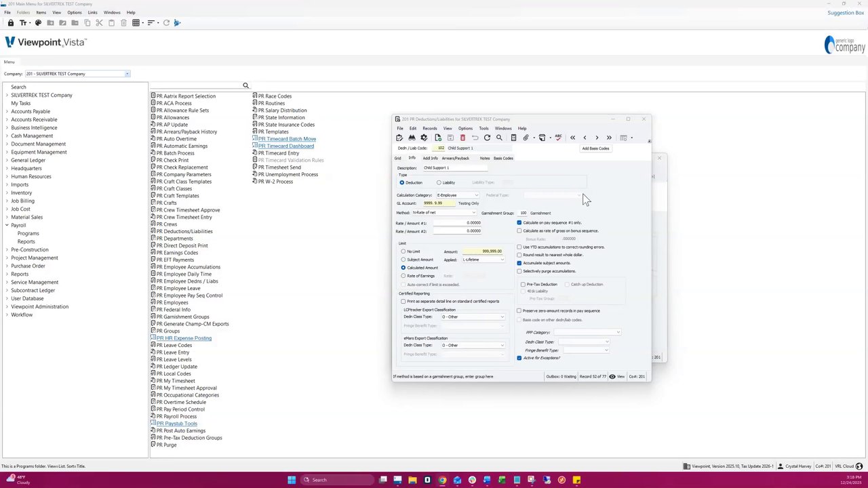Open eMars Dedn Class Type dropdown
The image size is (868, 488).
pyautogui.click(x=502, y=346)
